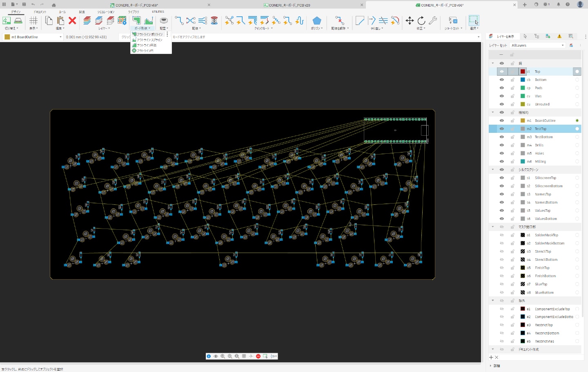Choose アウトライン スプライン from the menu
The width and height of the screenshot is (588, 372).
[x=149, y=40]
